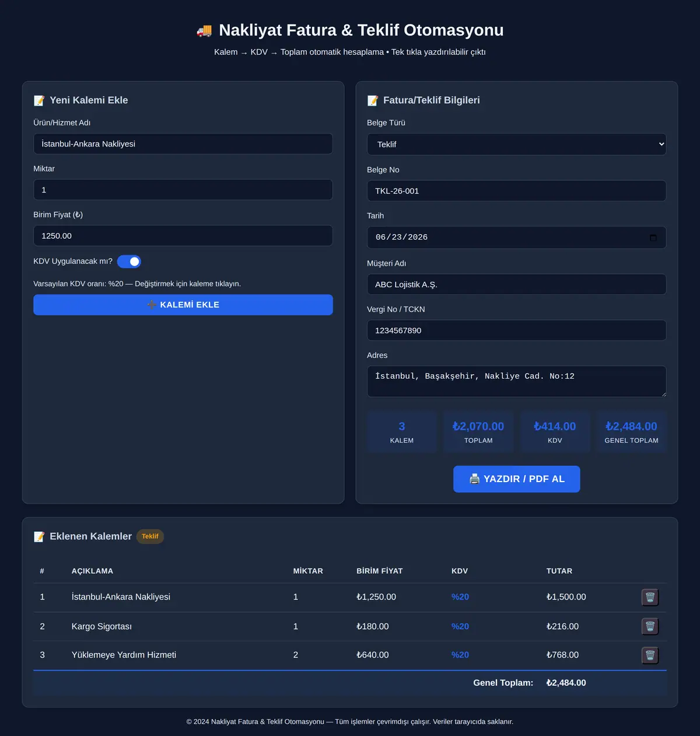Delete the Yüklemeye Yardım Hizmeti row
The image size is (700, 736).
(650, 655)
